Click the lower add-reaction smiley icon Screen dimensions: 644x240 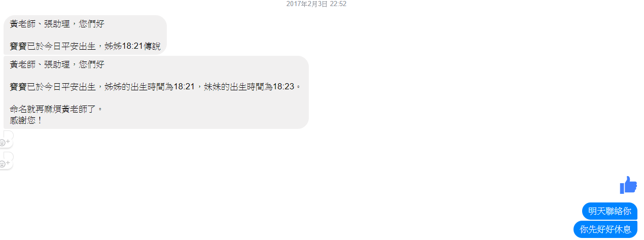coord(3,163)
